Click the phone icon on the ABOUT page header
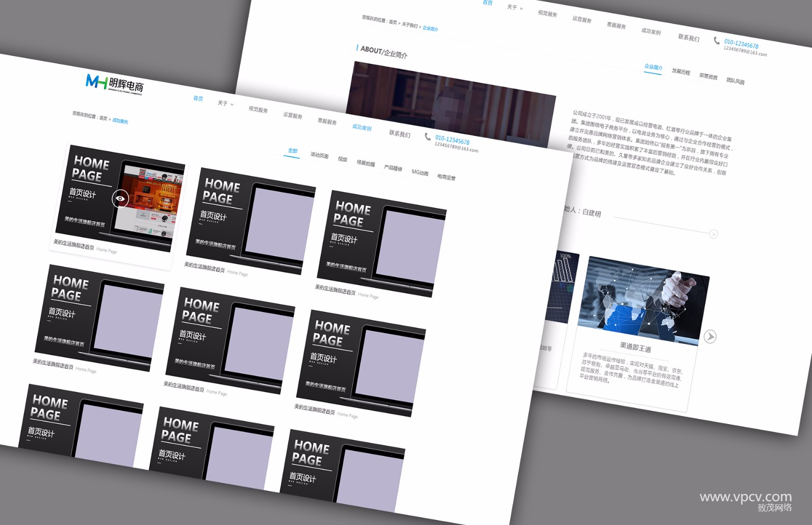Screen dimensions: 812x525 717,40
